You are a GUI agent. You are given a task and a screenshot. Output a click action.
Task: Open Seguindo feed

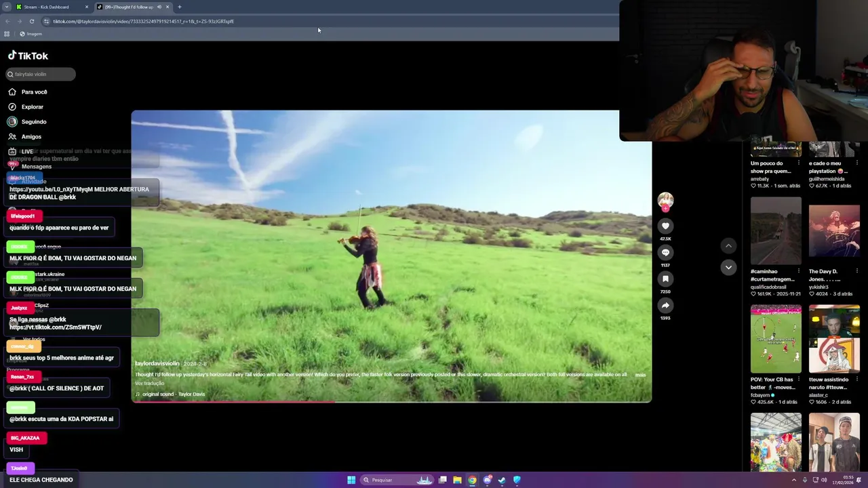click(x=34, y=121)
